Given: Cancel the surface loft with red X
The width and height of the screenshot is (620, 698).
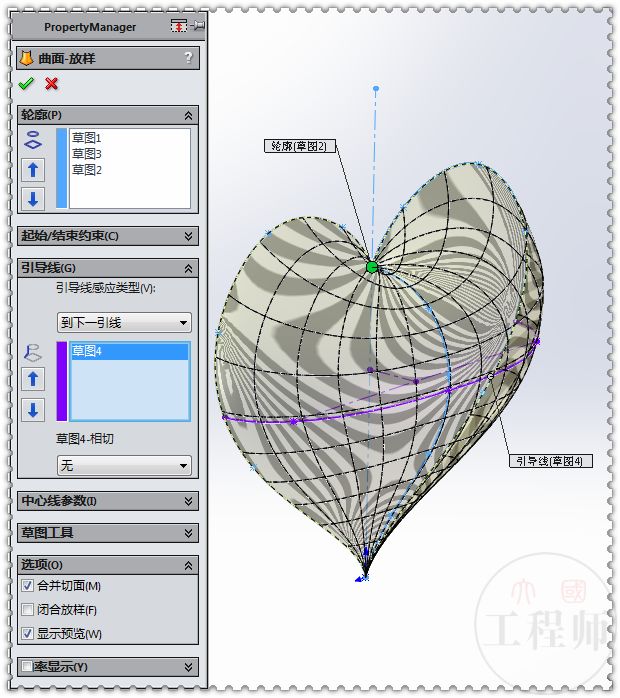Looking at the screenshot, I should pos(52,84).
